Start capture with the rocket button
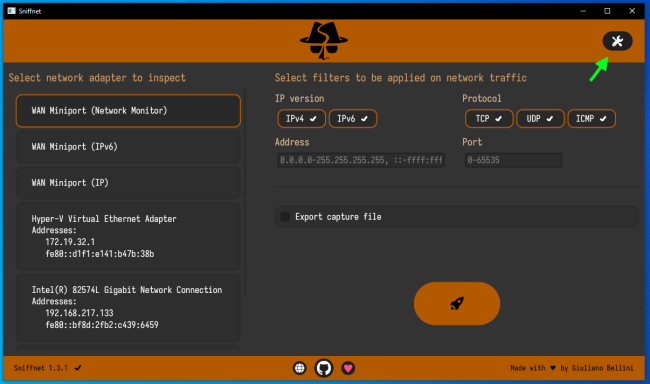This screenshot has height=384, width=650. 457,304
